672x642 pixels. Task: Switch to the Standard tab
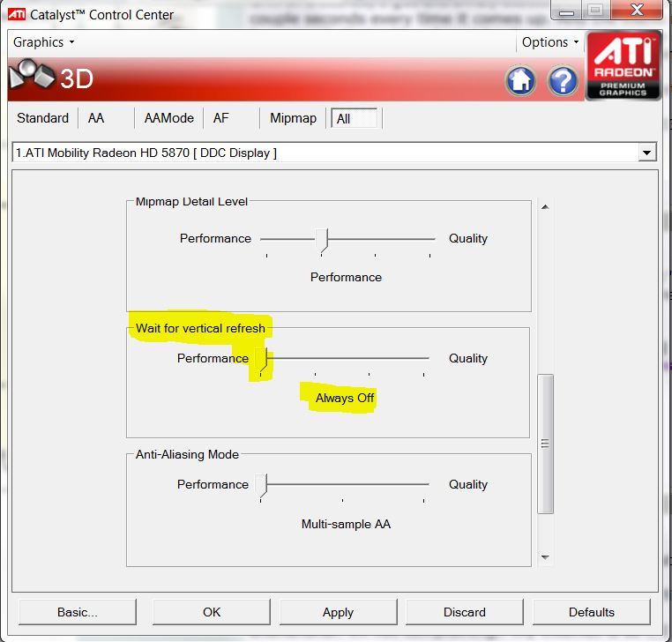(43, 118)
